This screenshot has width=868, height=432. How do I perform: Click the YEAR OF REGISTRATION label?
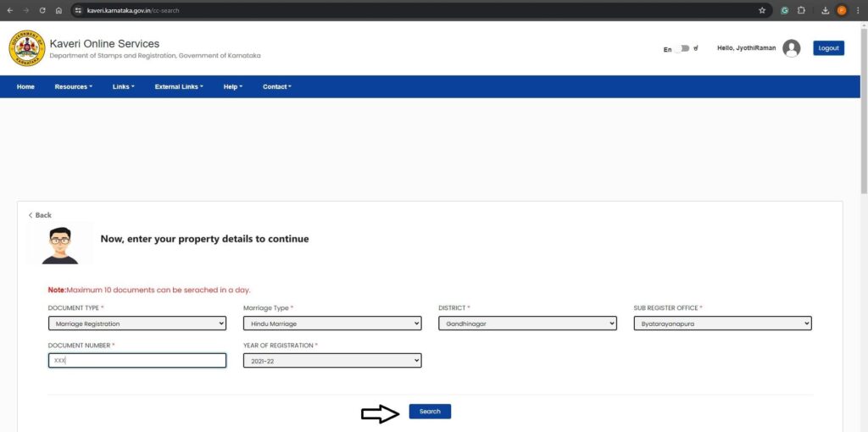281,345
